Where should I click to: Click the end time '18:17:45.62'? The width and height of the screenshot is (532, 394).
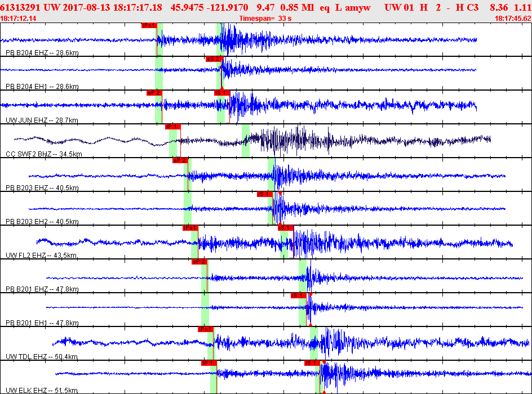click(x=513, y=19)
